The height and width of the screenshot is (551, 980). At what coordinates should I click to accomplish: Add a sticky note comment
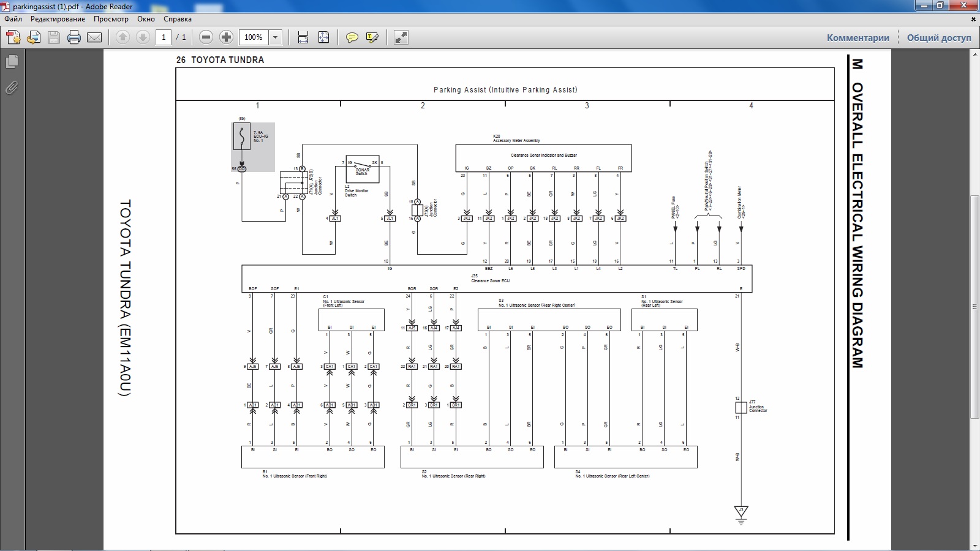click(352, 37)
